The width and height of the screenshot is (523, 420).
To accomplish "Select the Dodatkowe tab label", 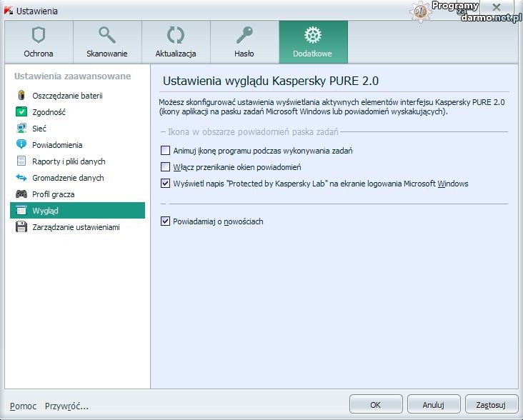I will 312,54.
